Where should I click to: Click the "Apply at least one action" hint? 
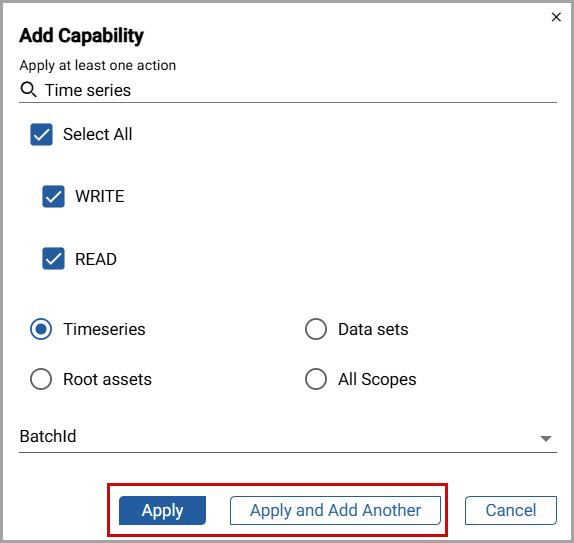[x=98, y=66]
